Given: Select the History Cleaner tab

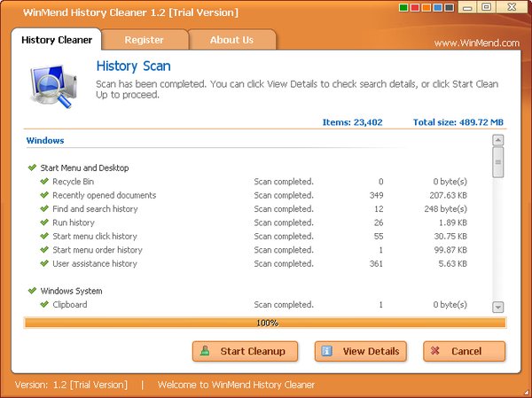Looking at the screenshot, I should tap(58, 40).
